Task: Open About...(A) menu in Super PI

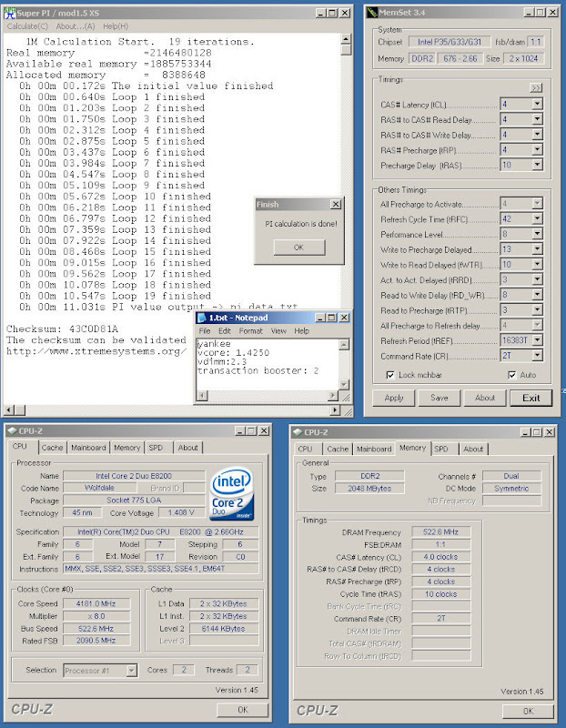Action: [76, 26]
